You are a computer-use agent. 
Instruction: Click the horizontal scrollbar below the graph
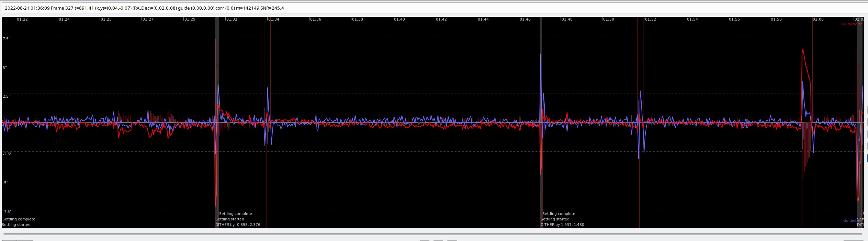(433, 234)
